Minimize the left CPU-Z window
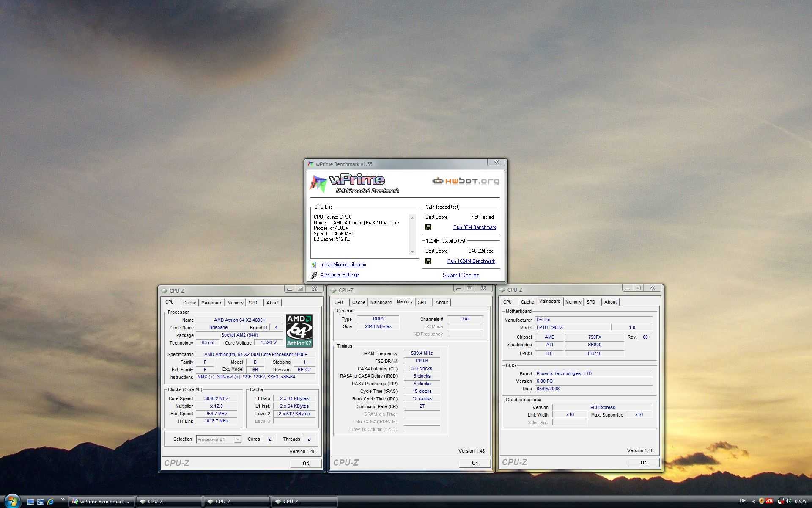Viewport: 812px width, 508px height. (x=290, y=289)
